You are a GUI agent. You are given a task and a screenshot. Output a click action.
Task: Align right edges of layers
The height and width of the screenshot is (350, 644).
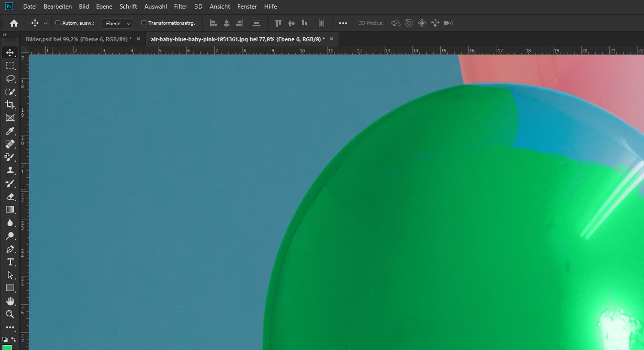tap(239, 23)
